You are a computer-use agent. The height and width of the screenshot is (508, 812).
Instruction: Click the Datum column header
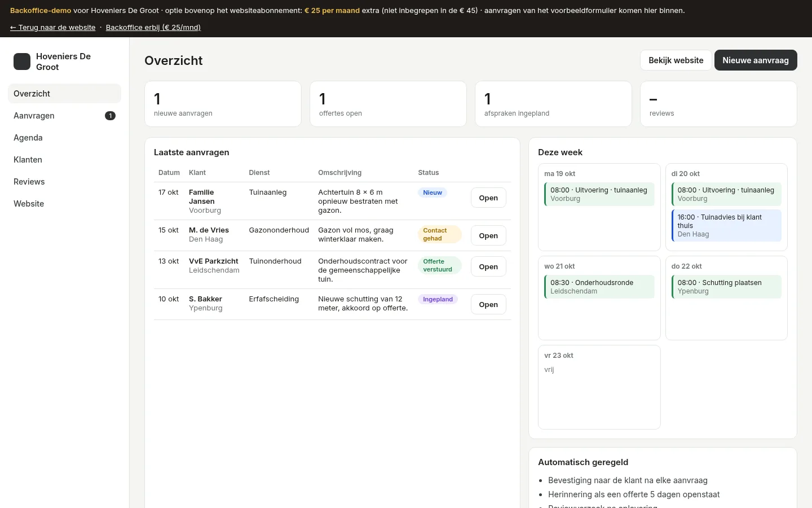coord(169,173)
